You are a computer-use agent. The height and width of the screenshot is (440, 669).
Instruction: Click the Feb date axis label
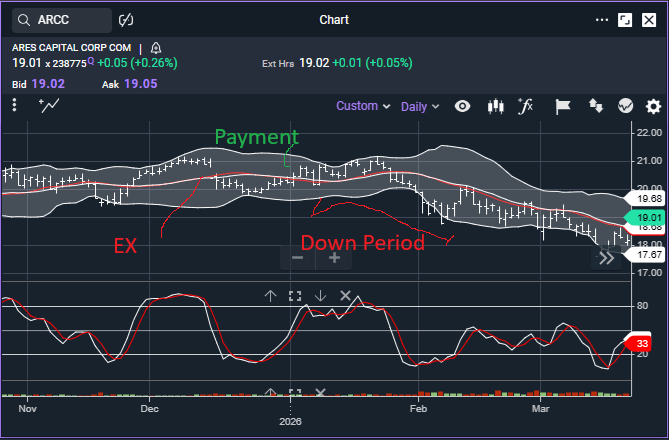pos(418,409)
